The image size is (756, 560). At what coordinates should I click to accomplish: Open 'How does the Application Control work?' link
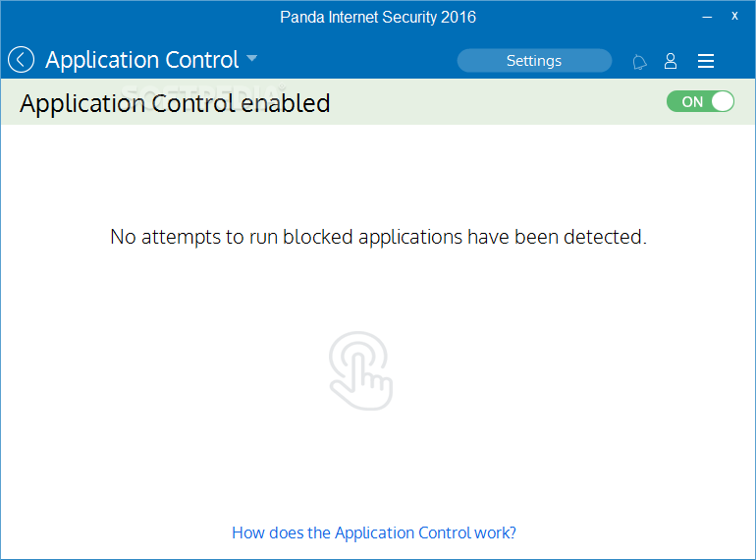(x=374, y=532)
